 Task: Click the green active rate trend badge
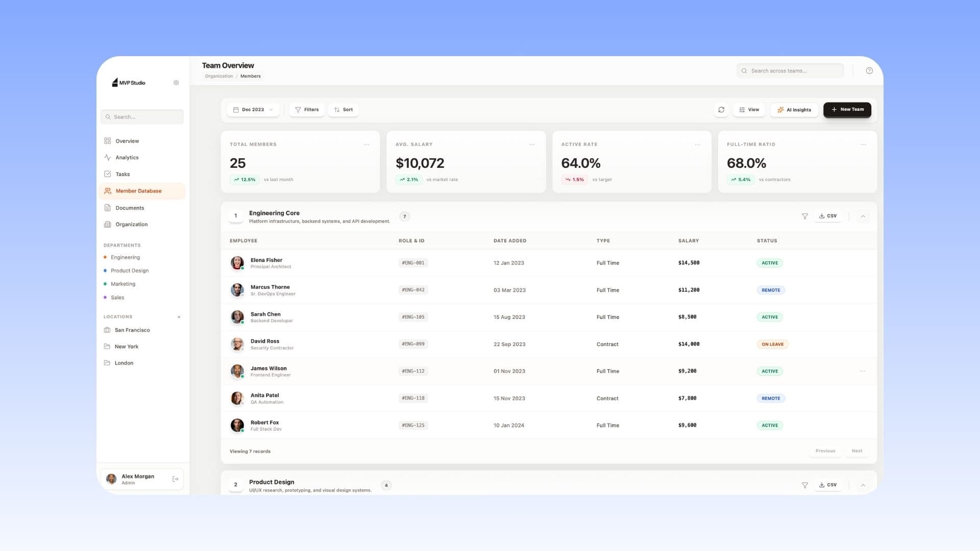point(575,179)
